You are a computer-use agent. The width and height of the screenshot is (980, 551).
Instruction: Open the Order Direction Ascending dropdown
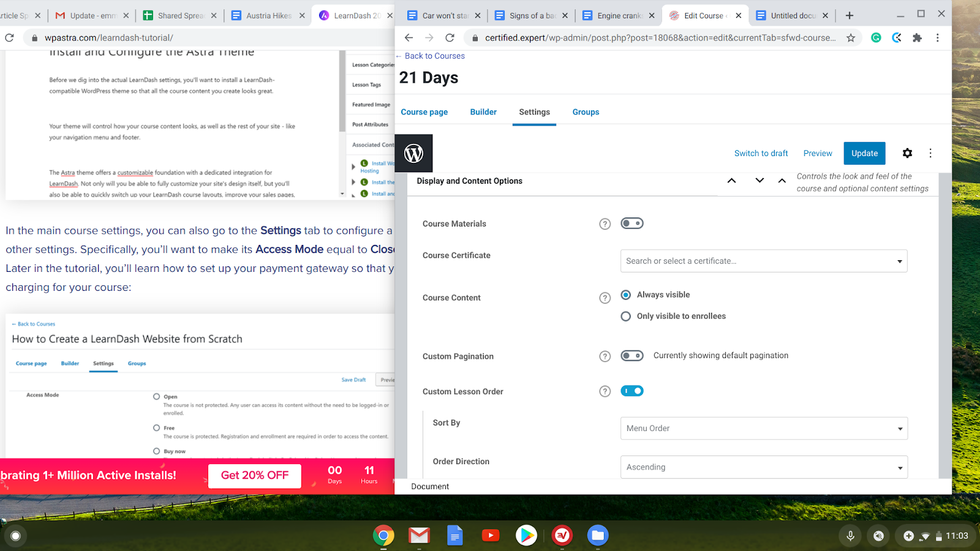click(x=764, y=467)
